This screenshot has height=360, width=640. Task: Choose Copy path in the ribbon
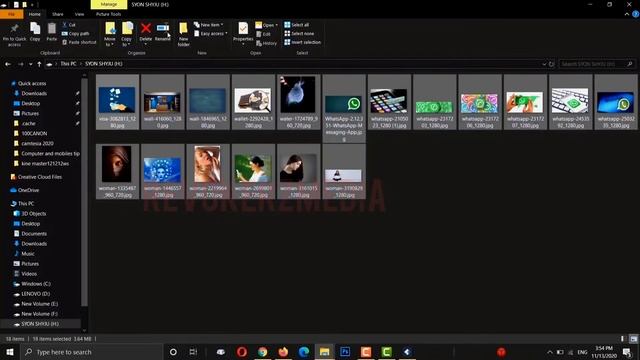(x=76, y=33)
